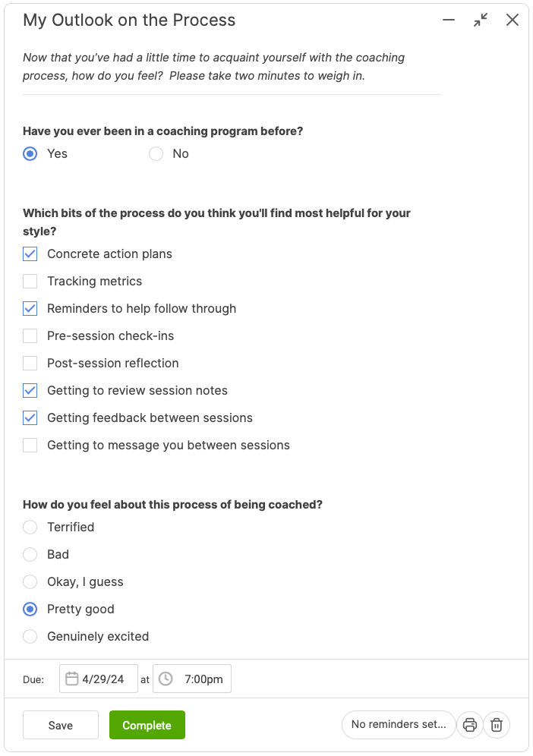533x756 pixels.
Task: Select Okay, I guess radio option
Action: click(x=30, y=582)
